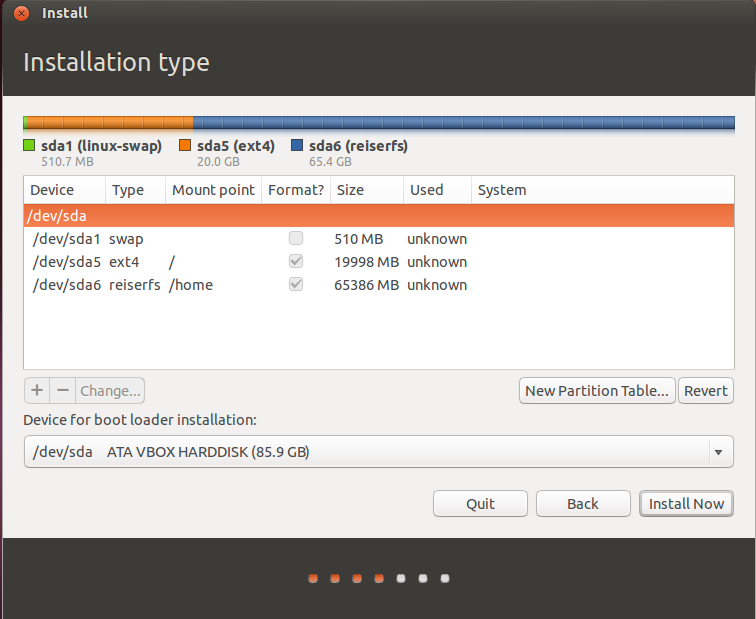The height and width of the screenshot is (619, 756).
Task: Go Back to previous step
Action: pyautogui.click(x=583, y=504)
